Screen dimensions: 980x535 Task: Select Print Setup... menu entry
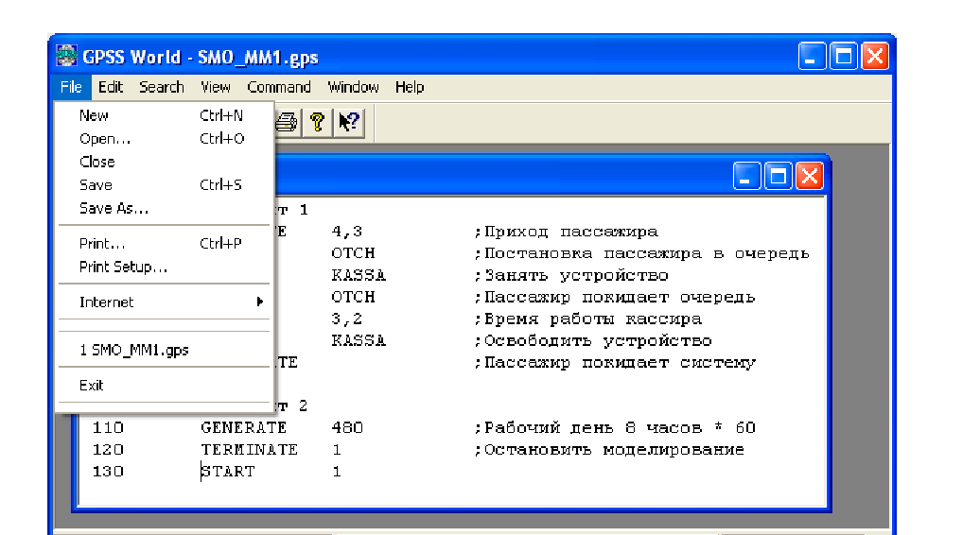165,267
